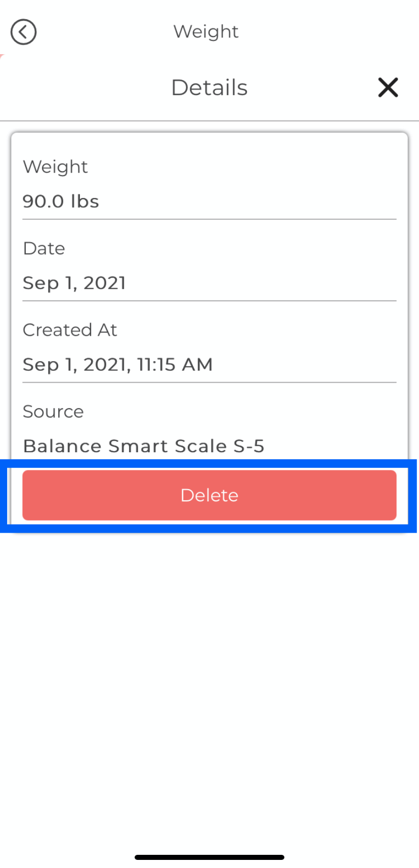The width and height of the screenshot is (419, 868).
Task: Tap the divider line under Details header
Action: tap(209, 121)
